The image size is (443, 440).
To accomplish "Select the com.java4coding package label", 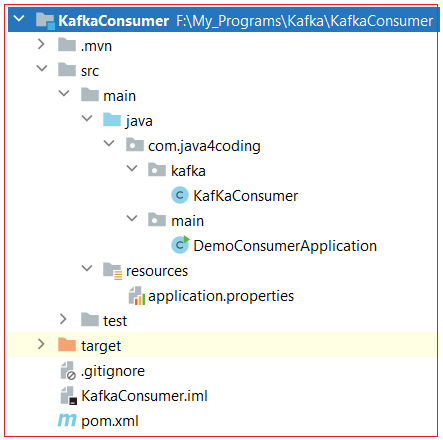I will (x=204, y=146).
